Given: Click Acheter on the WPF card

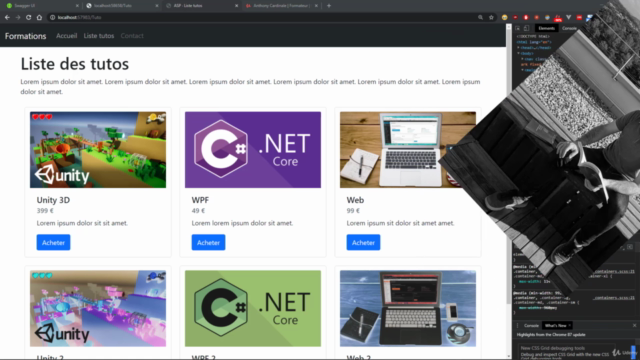Looking at the screenshot, I should click(x=208, y=242).
